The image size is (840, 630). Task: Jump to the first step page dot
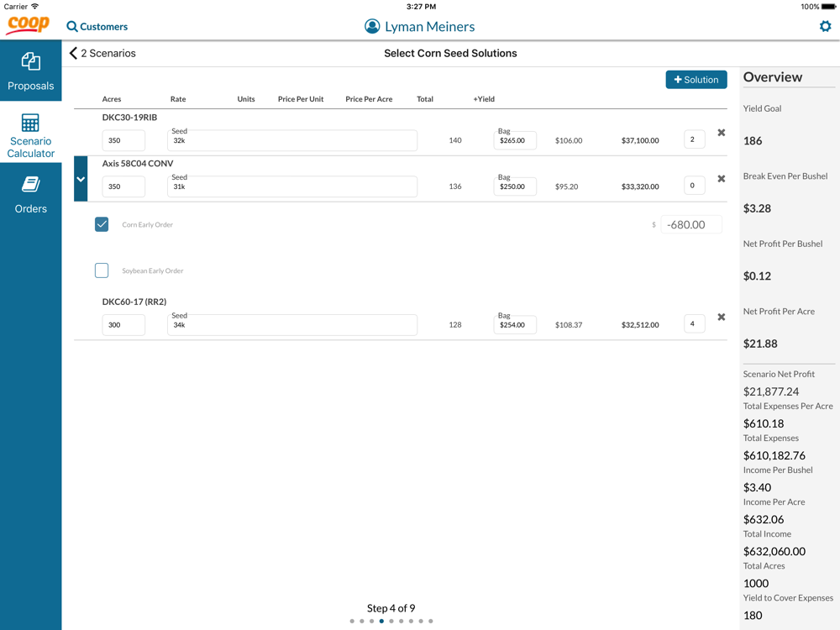352,621
